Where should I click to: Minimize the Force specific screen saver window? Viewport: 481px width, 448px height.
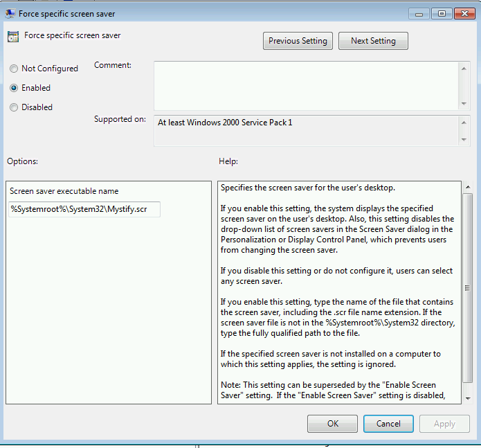pyautogui.click(x=419, y=14)
